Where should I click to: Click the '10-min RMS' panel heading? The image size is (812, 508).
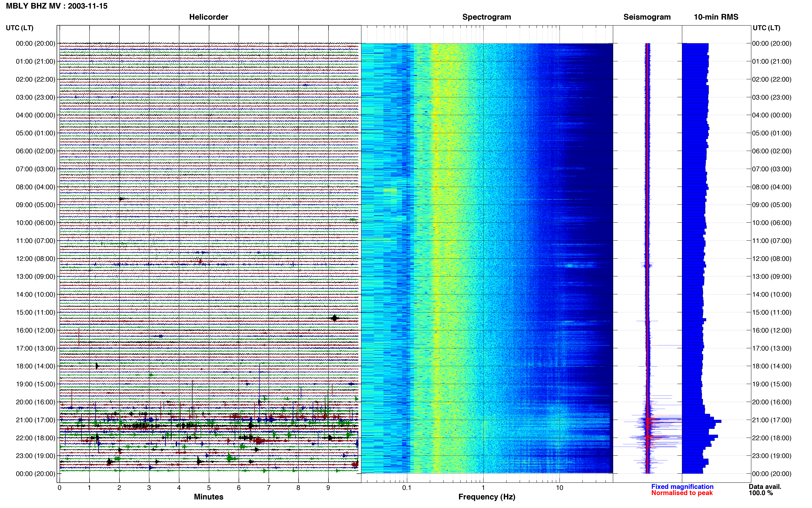pyautogui.click(x=716, y=17)
